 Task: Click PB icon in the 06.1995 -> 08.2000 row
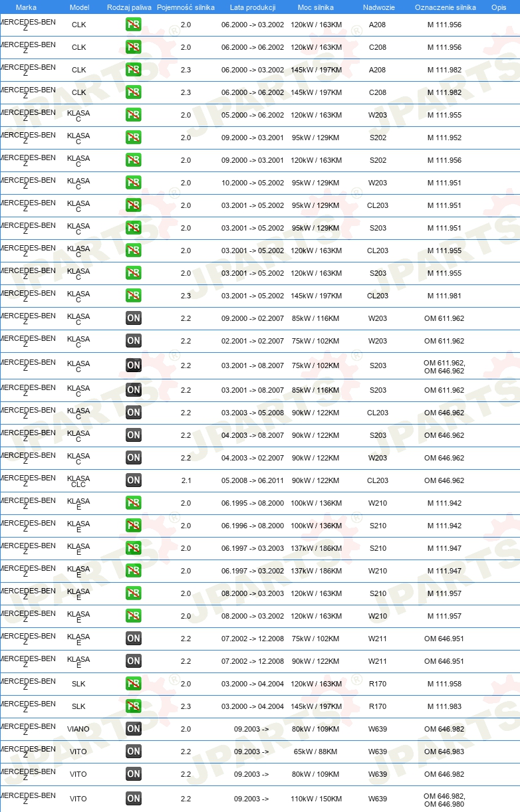pyautogui.click(x=134, y=503)
